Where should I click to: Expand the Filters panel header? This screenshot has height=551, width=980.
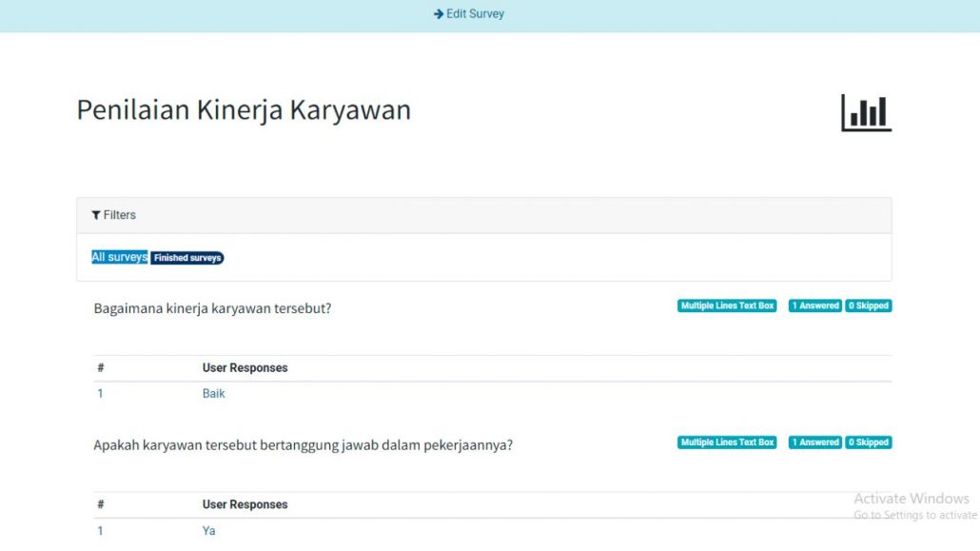pos(483,215)
